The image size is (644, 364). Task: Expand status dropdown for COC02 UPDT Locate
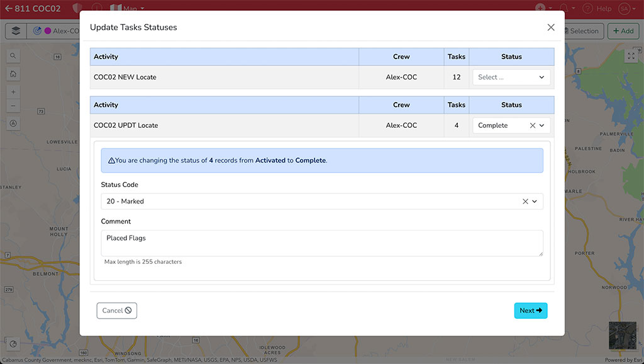click(542, 125)
